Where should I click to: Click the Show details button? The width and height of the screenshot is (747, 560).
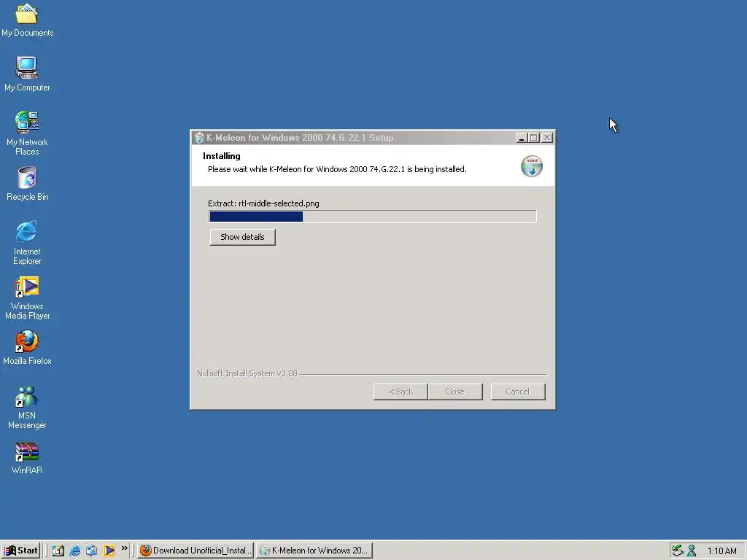coord(242,237)
